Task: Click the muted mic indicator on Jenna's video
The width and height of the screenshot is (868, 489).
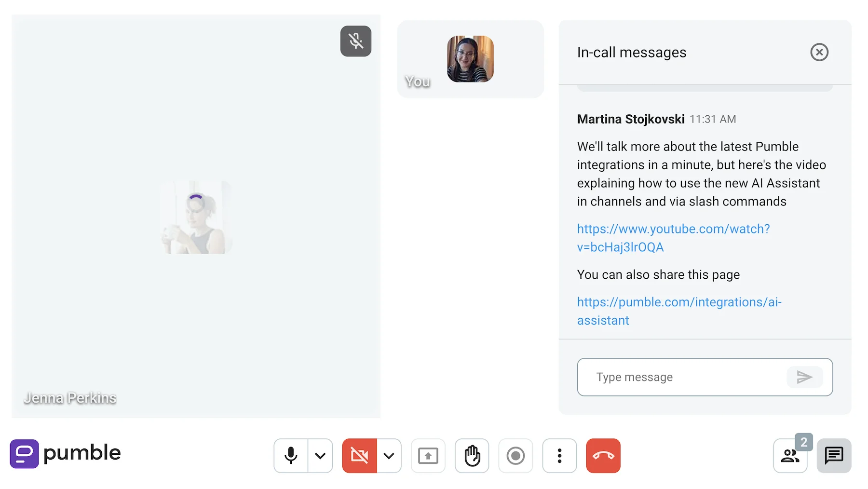Action: click(x=355, y=41)
